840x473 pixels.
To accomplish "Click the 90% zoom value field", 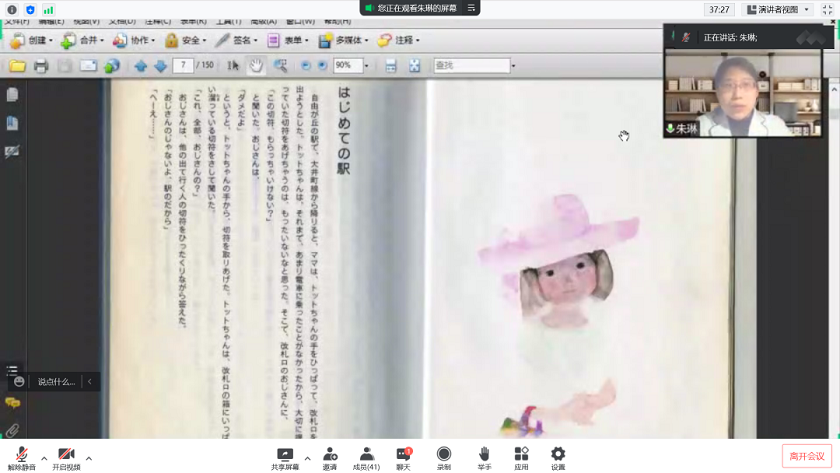I will click(x=347, y=65).
